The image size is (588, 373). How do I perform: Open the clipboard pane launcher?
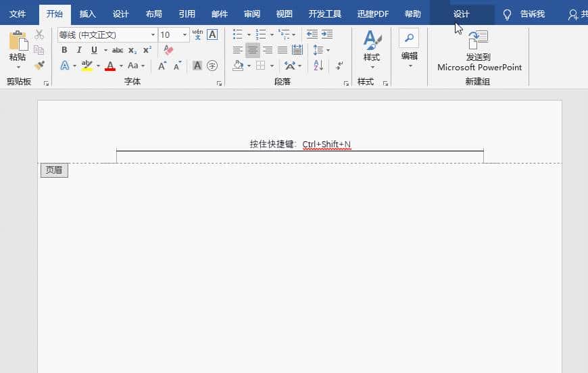coord(46,83)
